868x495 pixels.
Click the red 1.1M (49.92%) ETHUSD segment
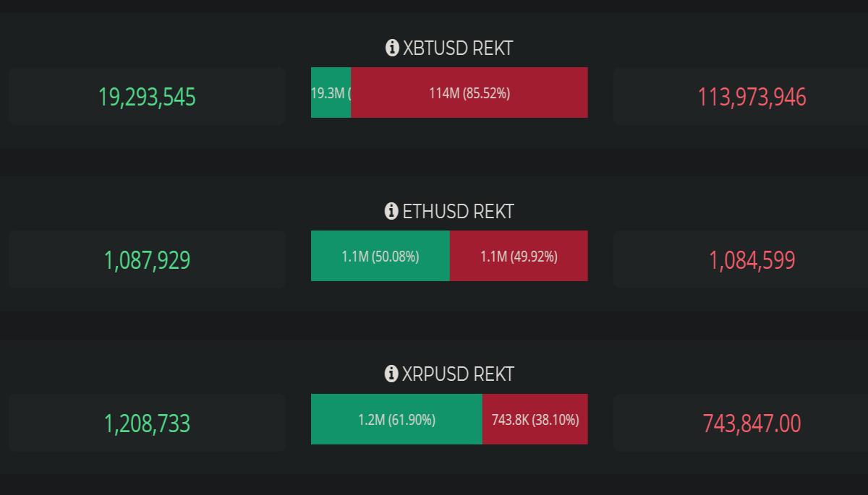(519, 256)
